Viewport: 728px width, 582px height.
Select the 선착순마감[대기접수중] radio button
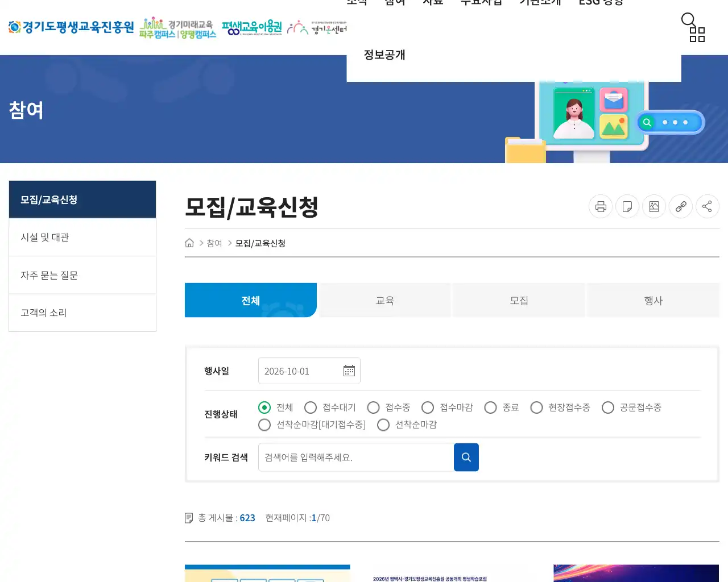pos(264,425)
